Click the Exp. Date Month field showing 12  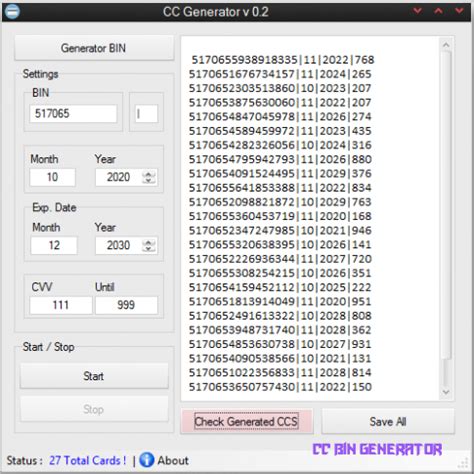pos(54,245)
